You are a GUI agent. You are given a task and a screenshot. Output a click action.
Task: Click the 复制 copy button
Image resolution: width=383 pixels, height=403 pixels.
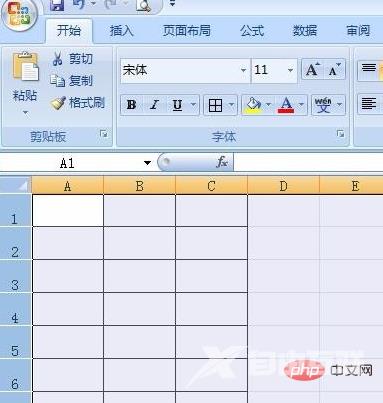(71, 81)
